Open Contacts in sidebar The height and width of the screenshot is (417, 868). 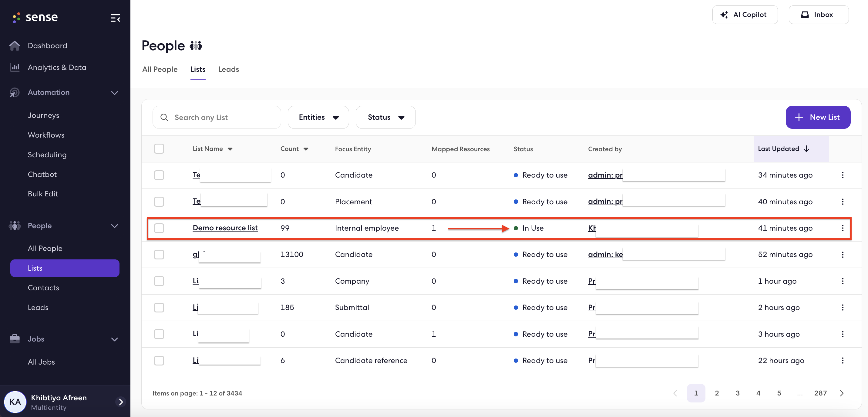[43, 288]
